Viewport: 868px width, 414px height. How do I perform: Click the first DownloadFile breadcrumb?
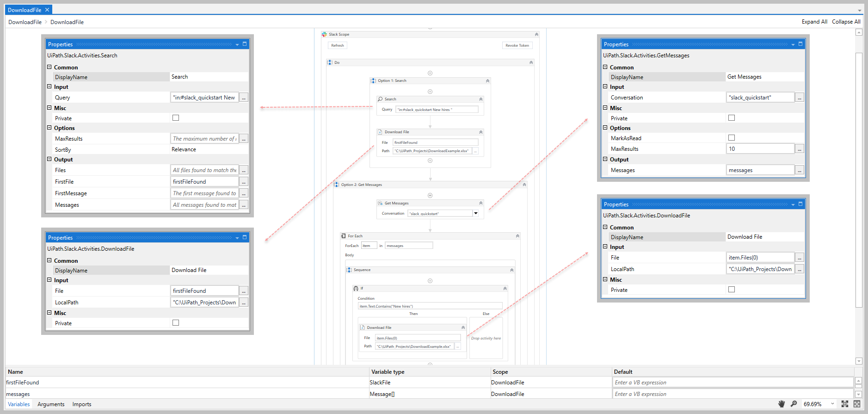click(x=25, y=22)
